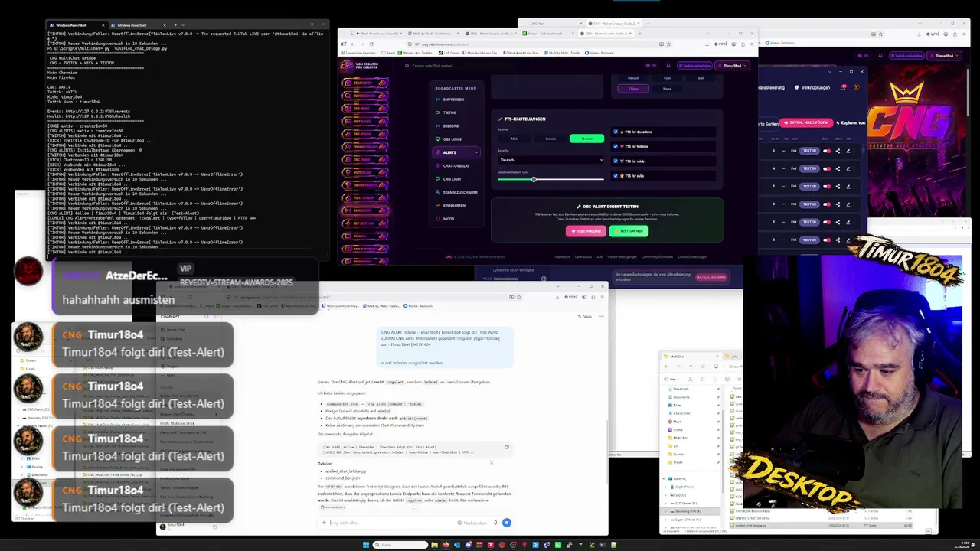
Task: Select the Male TTS voice option
Action: pyautogui.click(x=514, y=139)
